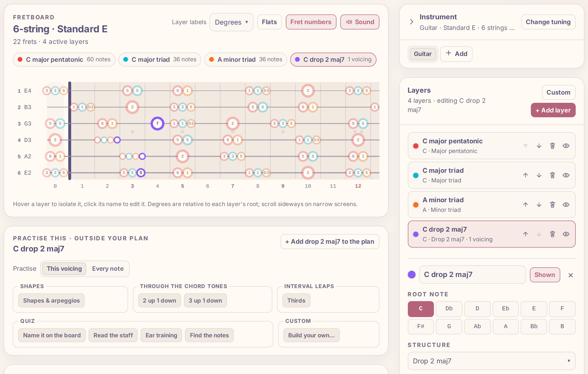The width and height of the screenshot is (588, 374).
Task: Hide the C drop 2 maj7 layer
Action: (x=566, y=234)
